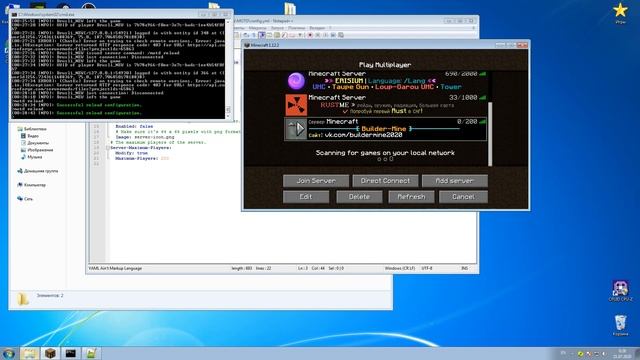Click the 'Maximum-Players: 200' line in the editor
Image resolution: width=640 pixels, height=360 pixels.
(142, 158)
